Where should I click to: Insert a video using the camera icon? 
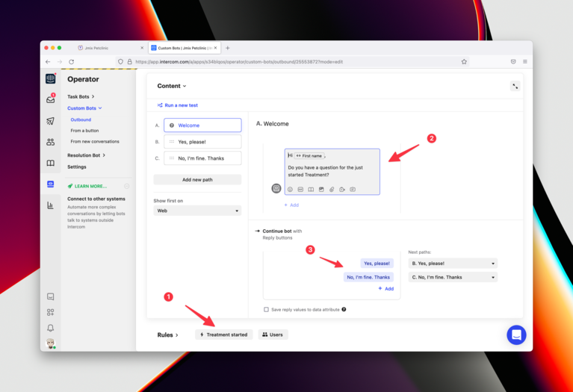tap(342, 189)
